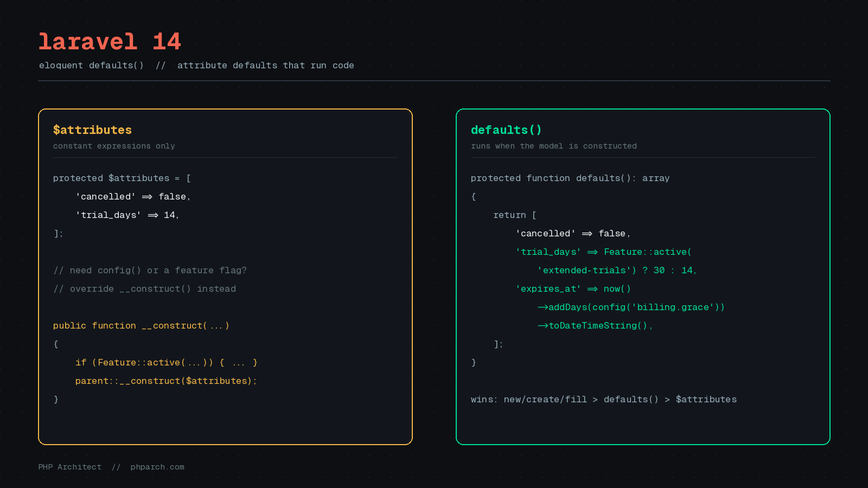Click the 'public function __construct(...)' line
This screenshot has width=868, height=488.
tap(141, 326)
